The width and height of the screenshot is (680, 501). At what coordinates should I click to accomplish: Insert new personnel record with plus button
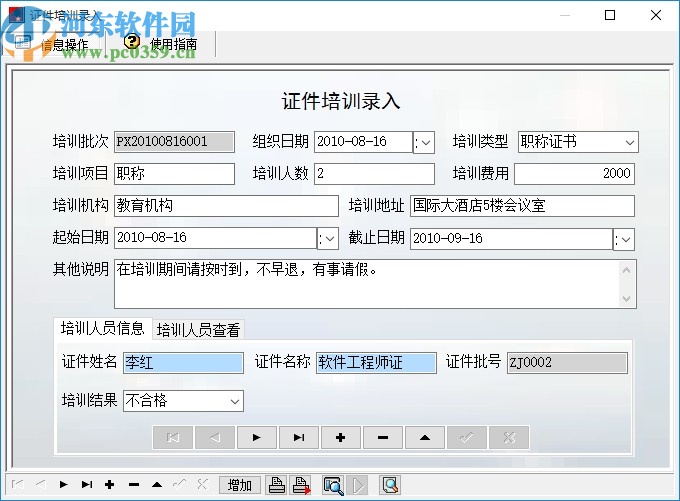click(x=341, y=437)
